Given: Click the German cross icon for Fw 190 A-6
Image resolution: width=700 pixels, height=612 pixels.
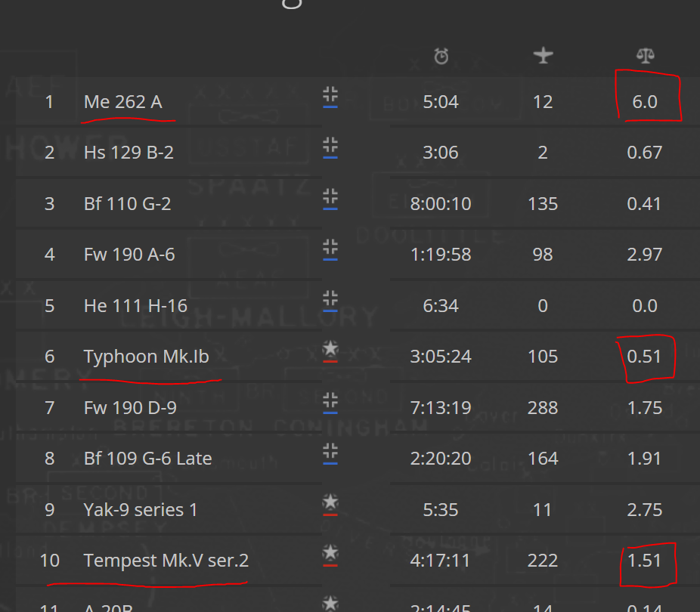Looking at the screenshot, I should click(x=330, y=249).
